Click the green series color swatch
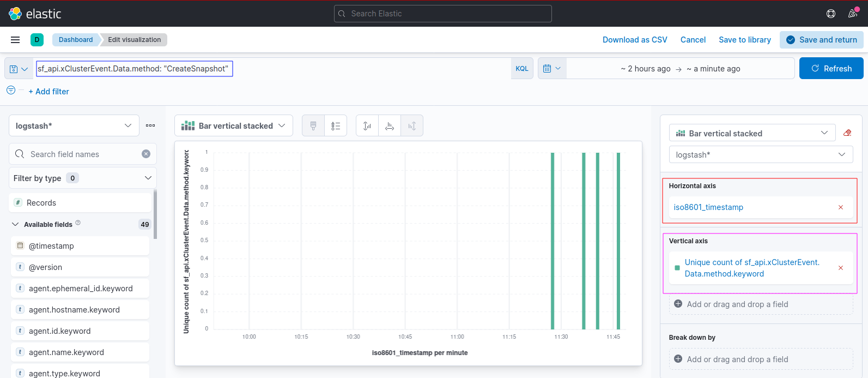 click(677, 268)
